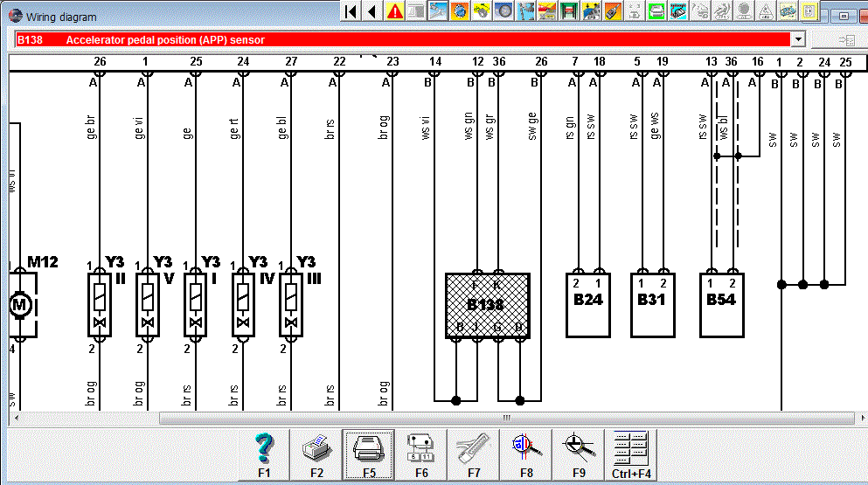
Task: Click the horizontal scrollbar thumb below the diagram
Action: (x=505, y=419)
